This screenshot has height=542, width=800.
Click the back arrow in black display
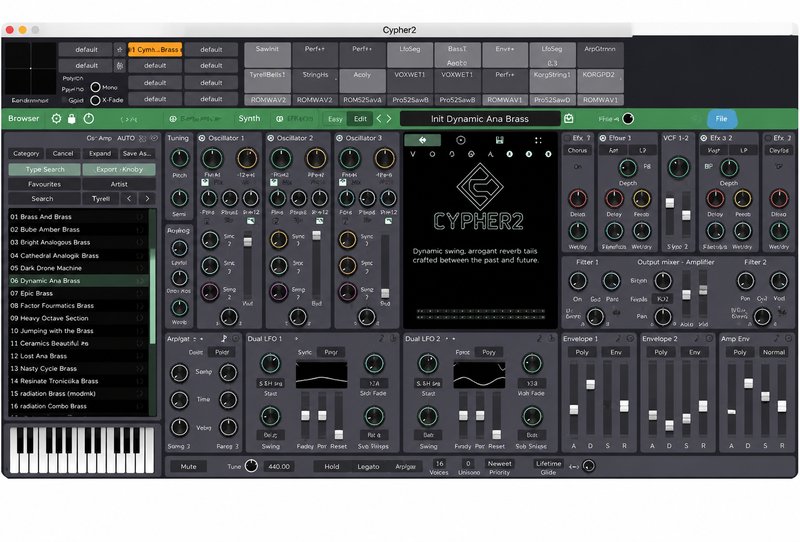pyautogui.click(x=422, y=140)
